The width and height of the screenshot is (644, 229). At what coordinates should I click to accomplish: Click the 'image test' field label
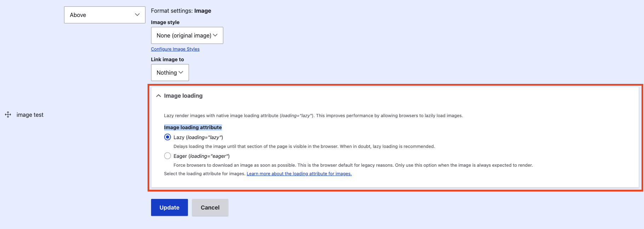(x=30, y=115)
